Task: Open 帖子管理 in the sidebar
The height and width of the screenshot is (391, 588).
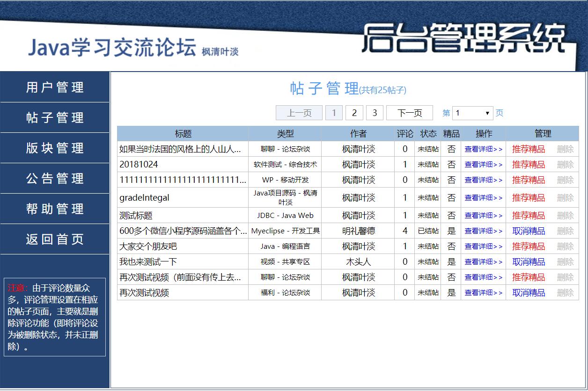Action: tap(55, 118)
